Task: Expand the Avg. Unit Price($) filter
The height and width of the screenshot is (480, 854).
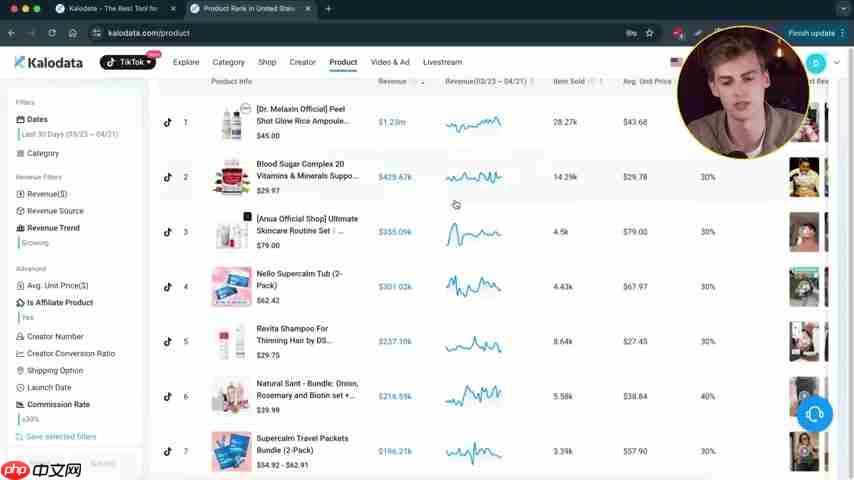Action: click(52, 285)
